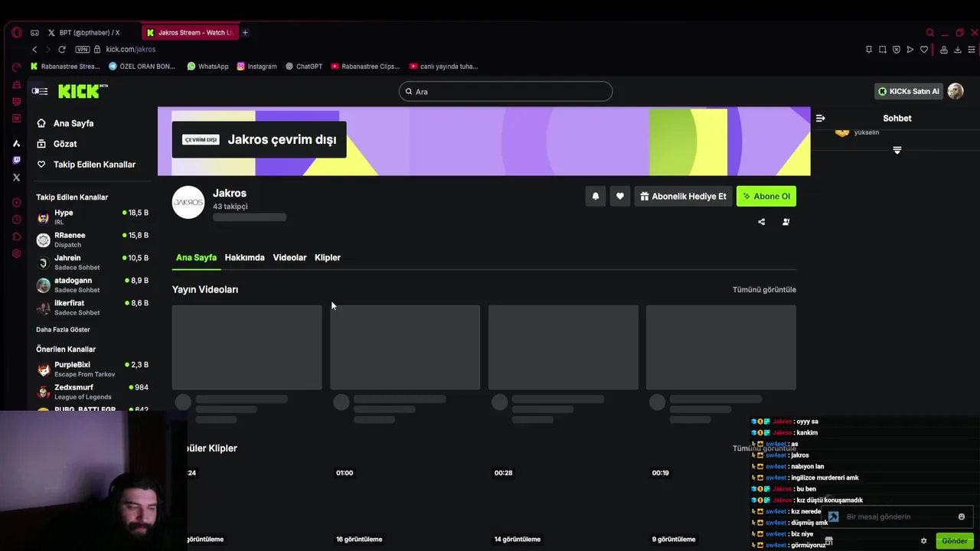Open Ana Sayfa in Kick sidebar
Screen dimensions: 980x551
pos(64,123)
